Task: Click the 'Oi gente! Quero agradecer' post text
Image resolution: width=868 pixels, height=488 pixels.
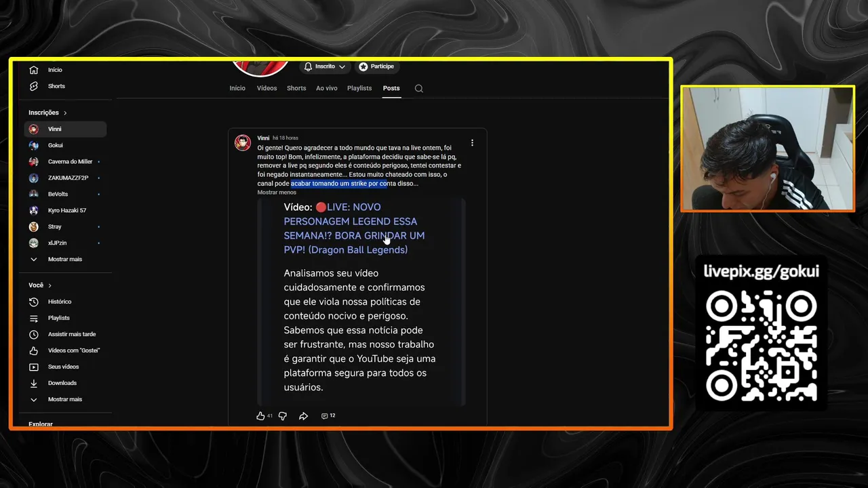Action: point(359,165)
